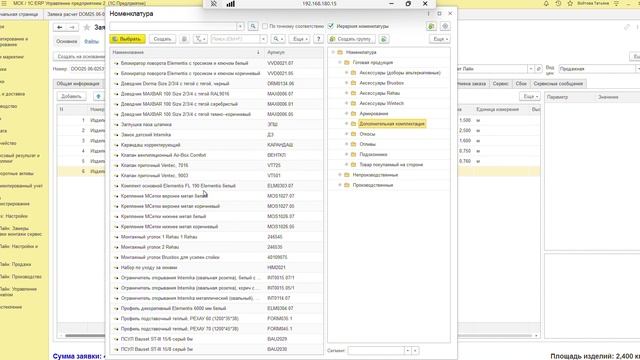This screenshot has width=640, height=360.
Task: Select the row Замок детский Internika
Action: 216,135
